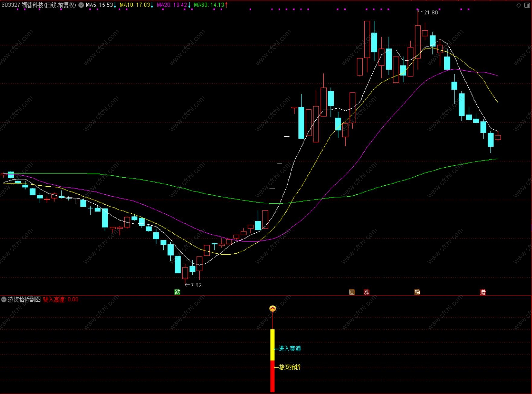Toggle the side panel icon at top right
The height and width of the screenshot is (394, 532).
pos(527,5)
